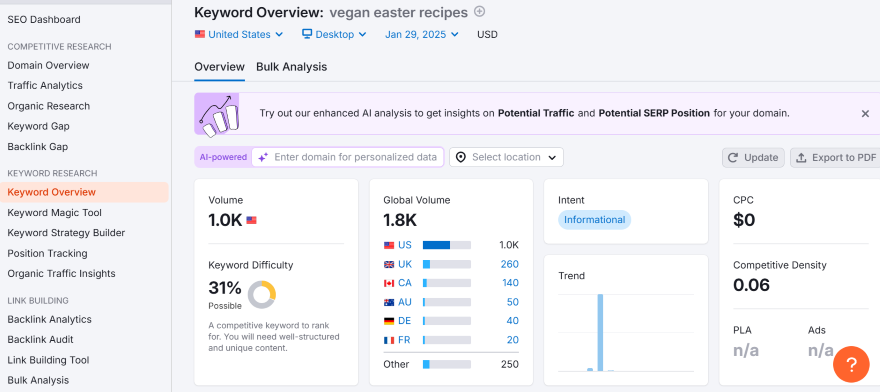Open the orange help question mark button
This screenshot has width=880, height=392.
tap(851, 364)
